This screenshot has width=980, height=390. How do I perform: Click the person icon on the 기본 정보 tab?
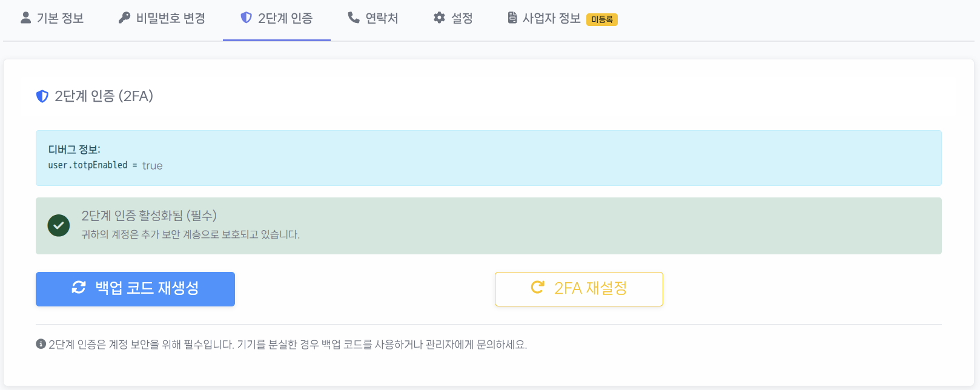(x=24, y=18)
